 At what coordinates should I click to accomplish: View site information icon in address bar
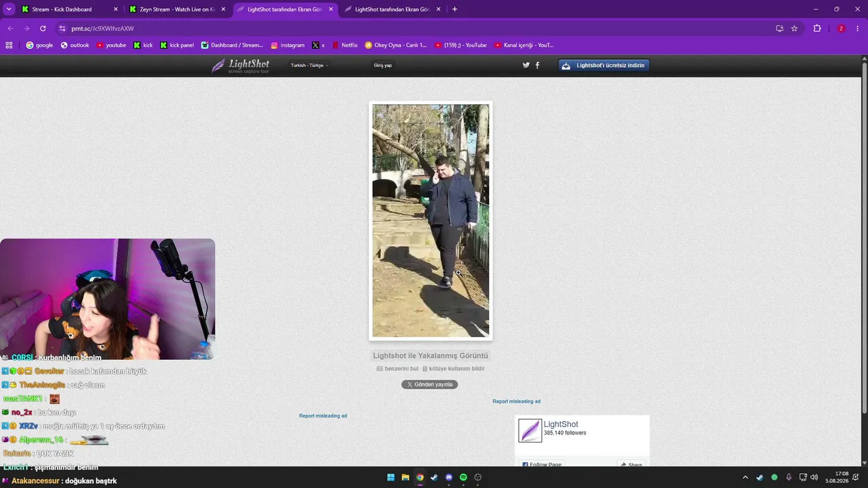coord(62,28)
